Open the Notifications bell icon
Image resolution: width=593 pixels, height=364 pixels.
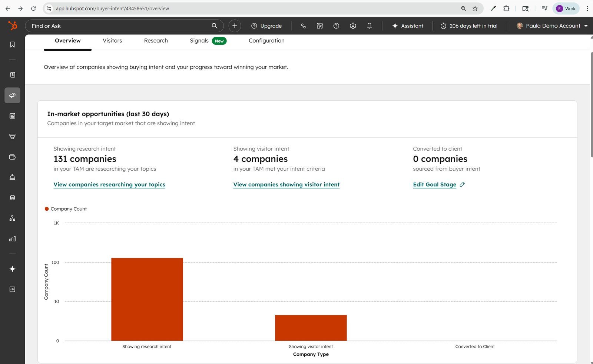pyautogui.click(x=370, y=26)
